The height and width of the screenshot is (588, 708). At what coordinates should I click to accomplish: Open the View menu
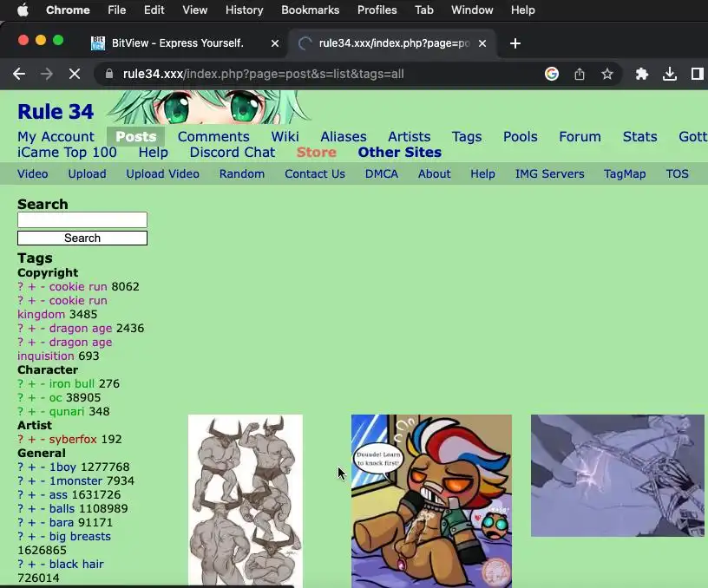[194, 10]
